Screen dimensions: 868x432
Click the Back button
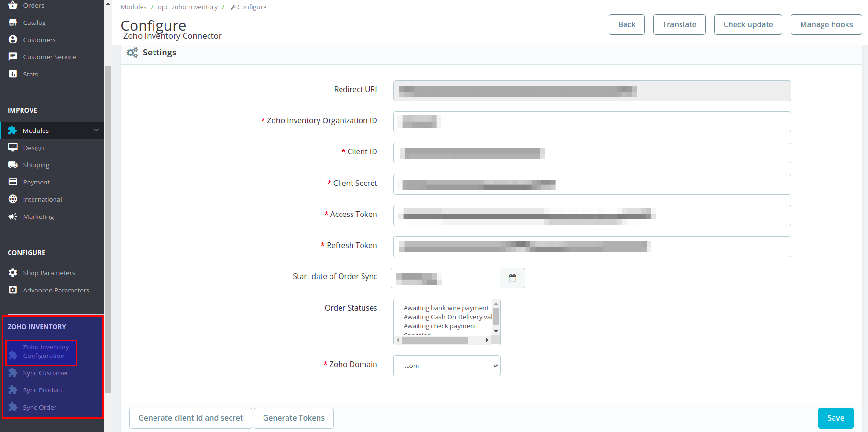point(626,24)
